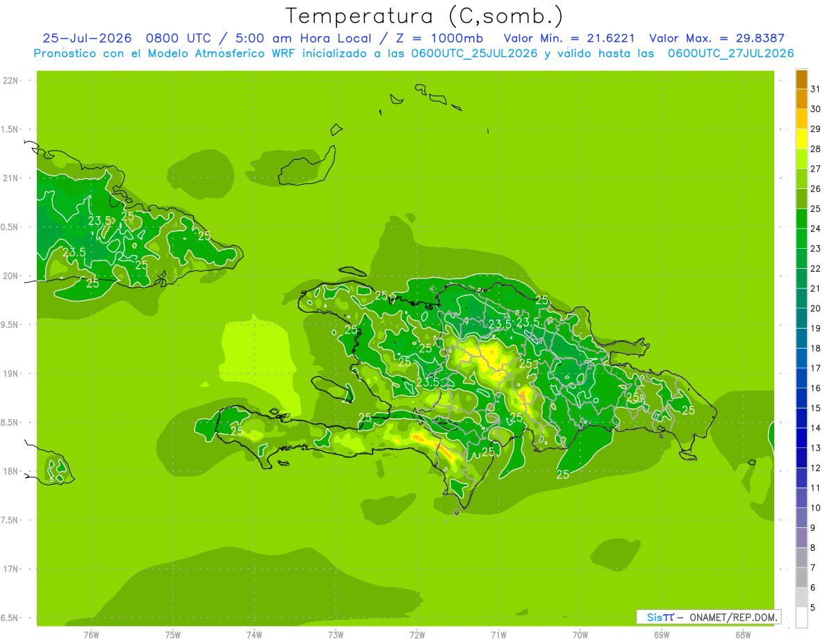Click the '19N' latitude axis label
Viewport: 834px width, 644px height.
coord(11,374)
